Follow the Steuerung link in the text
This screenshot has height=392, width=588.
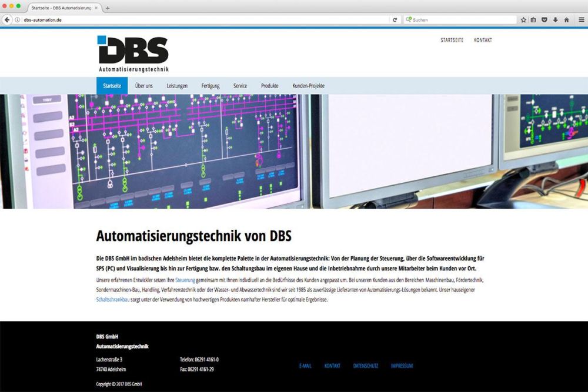pos(184,280)
